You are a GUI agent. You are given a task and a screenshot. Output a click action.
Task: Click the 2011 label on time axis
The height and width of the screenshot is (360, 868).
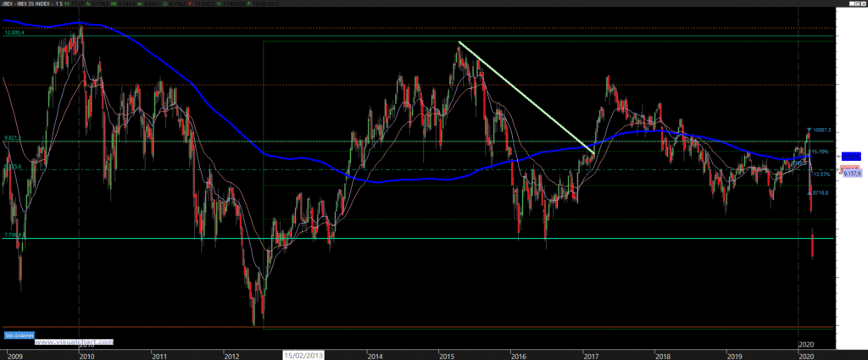159,356
